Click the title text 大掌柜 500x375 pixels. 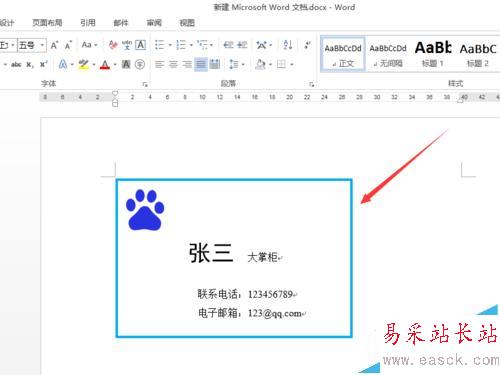(262, 257)
